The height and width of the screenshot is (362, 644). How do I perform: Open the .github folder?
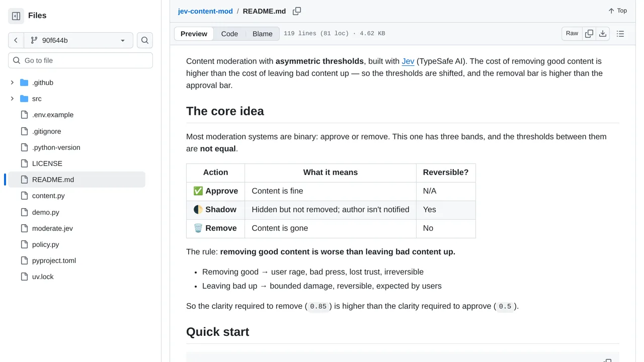tap(43, 82)
